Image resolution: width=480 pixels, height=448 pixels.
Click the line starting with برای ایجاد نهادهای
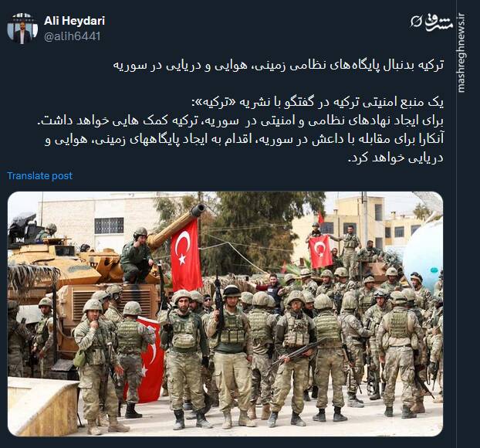click(241, 120)
